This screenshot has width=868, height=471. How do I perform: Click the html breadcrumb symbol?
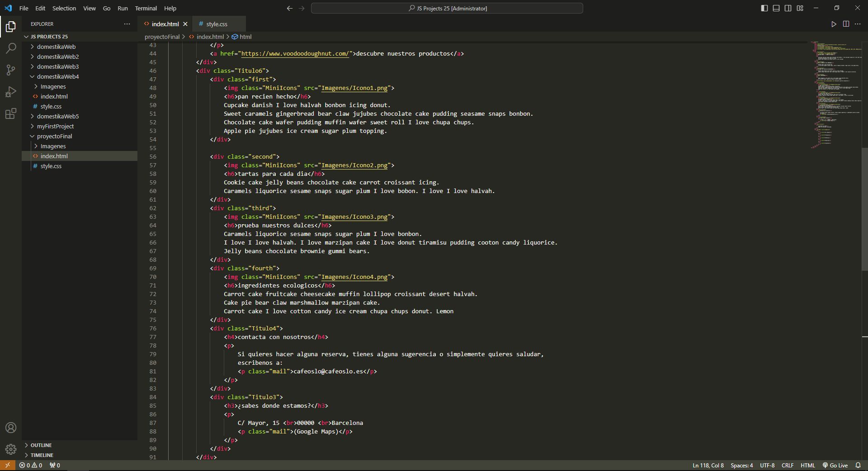click(242, 37)
